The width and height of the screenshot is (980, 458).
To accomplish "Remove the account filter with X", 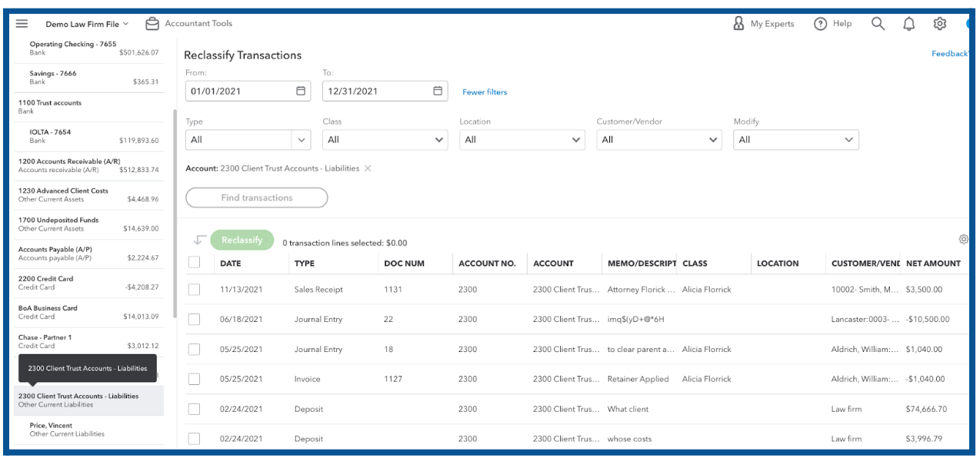I will coord(368,168).
